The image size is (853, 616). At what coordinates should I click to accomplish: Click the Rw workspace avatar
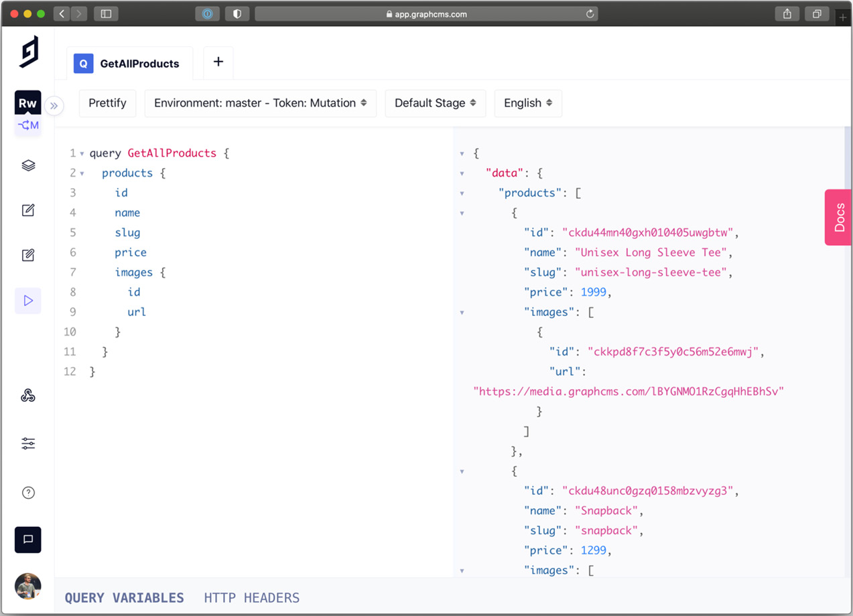point(27,103)
